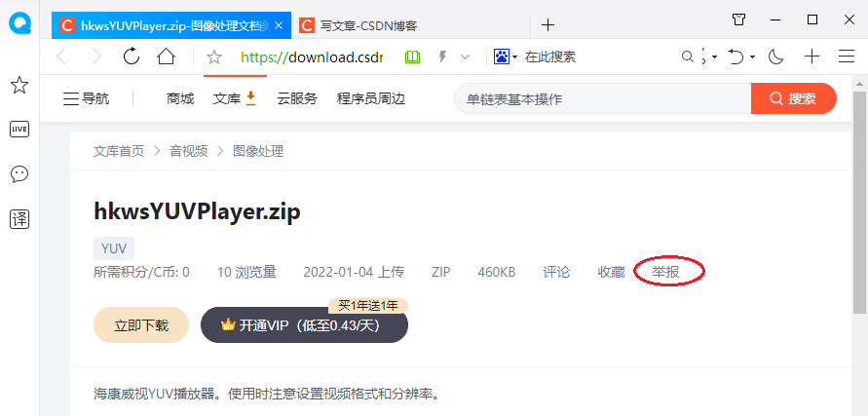Click the 开通VIP button

click(304, 325)
